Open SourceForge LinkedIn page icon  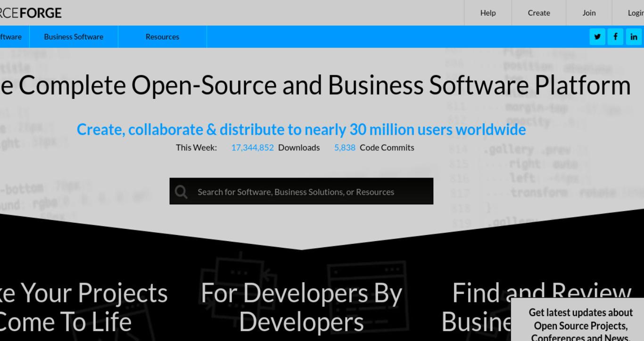[x=634, y=37]
